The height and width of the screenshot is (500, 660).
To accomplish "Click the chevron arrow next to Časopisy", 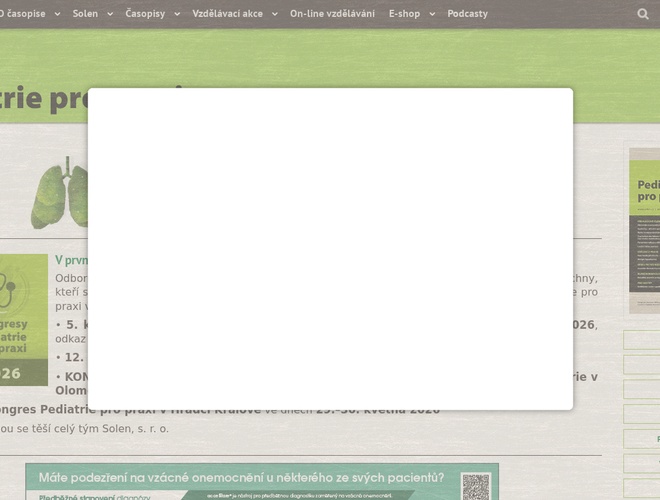I will pyautogui.click(x=177, y=14).
